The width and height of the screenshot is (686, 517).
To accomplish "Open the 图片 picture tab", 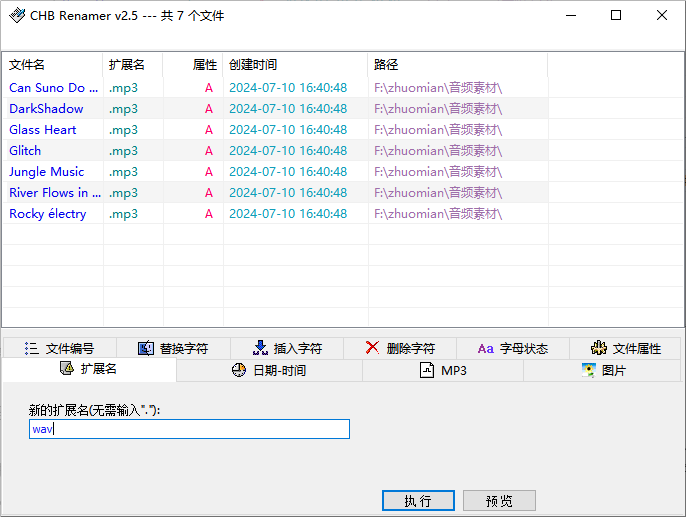I will (x=604, y=370).
